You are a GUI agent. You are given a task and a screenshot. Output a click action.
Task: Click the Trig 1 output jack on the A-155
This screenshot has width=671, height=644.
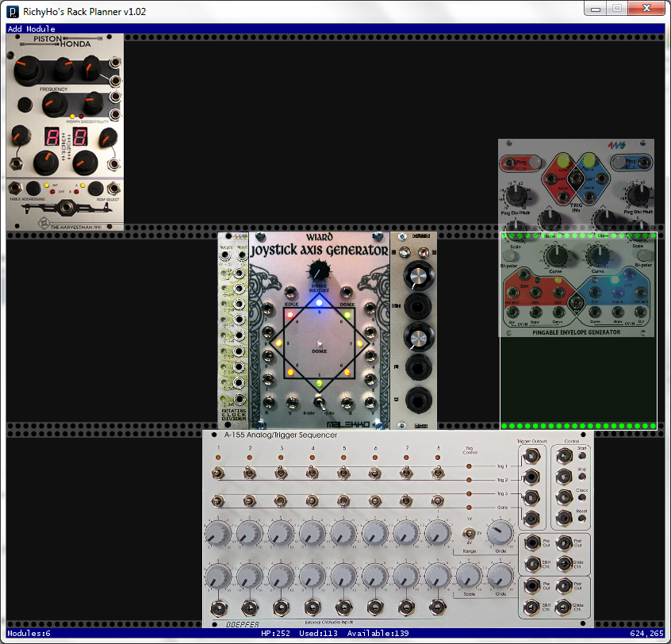(532, 457)
